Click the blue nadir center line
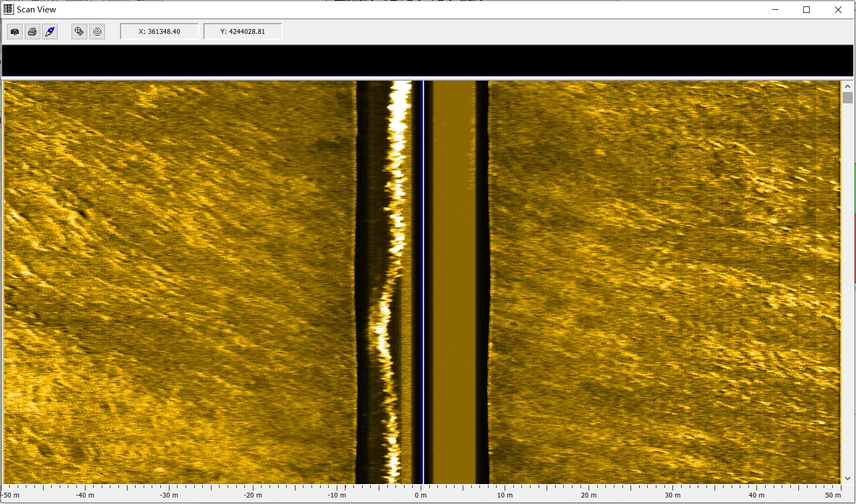This screenshot has height=504, width=856. point(423,269)
